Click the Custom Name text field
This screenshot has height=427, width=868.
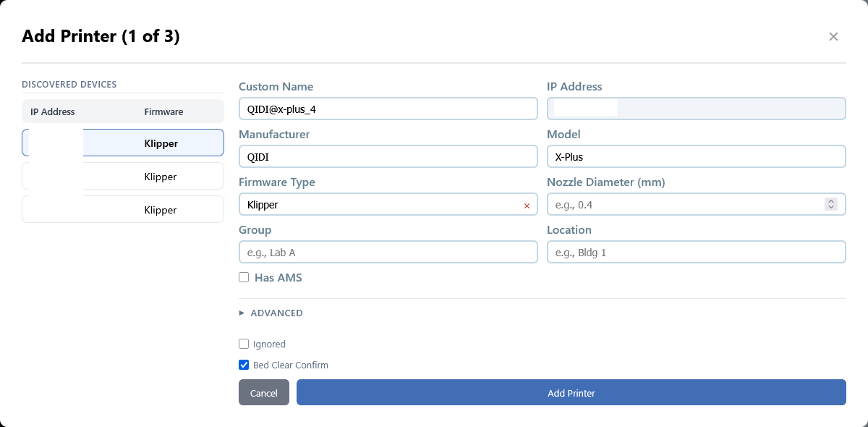388,109
